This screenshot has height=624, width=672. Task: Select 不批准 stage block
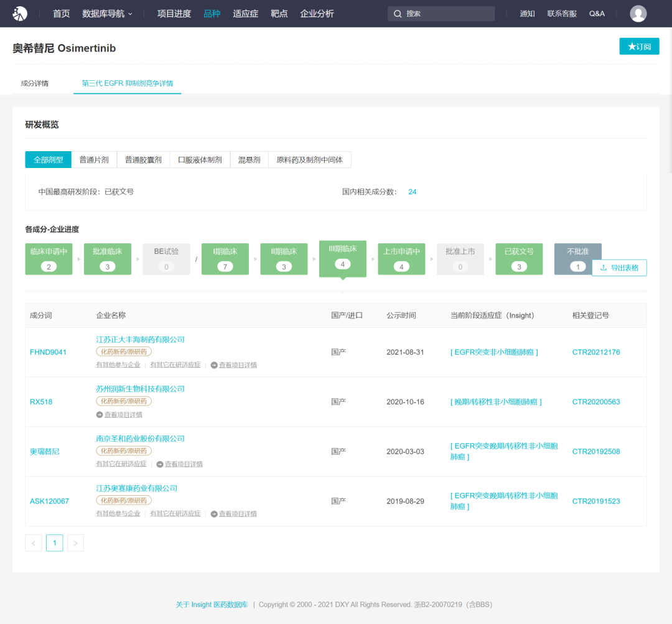(577, 259)
